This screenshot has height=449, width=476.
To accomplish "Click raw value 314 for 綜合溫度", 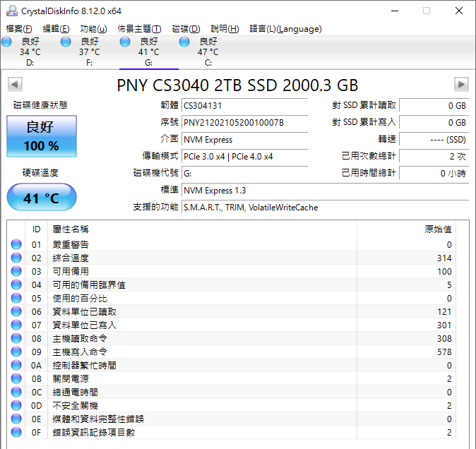I will tap(444, 258).
